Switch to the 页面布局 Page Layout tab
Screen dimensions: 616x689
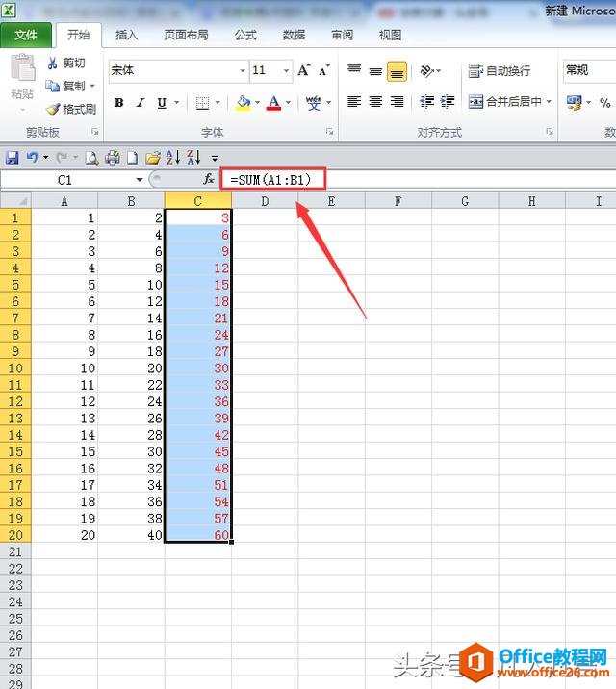coord(187,35)
